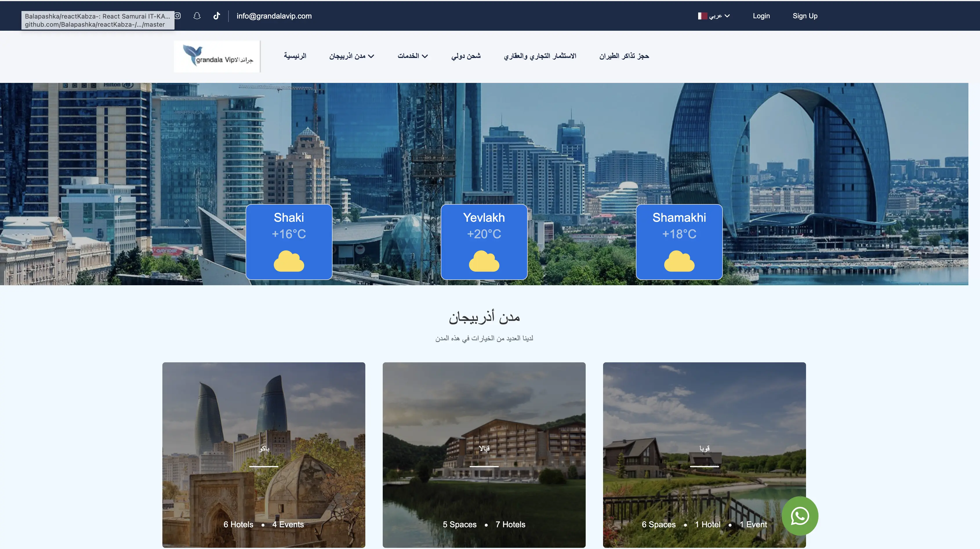Expand the الخدمات dropdown menu
This screenshot has width=980, height=549.
click(x=412, y=56)
